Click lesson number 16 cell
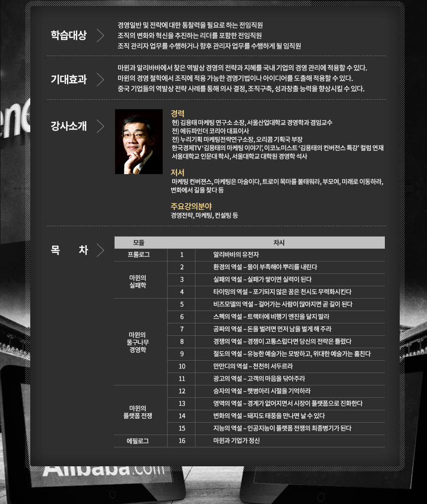This screenshot has width=427, height=504. click(x=182, y=441)
